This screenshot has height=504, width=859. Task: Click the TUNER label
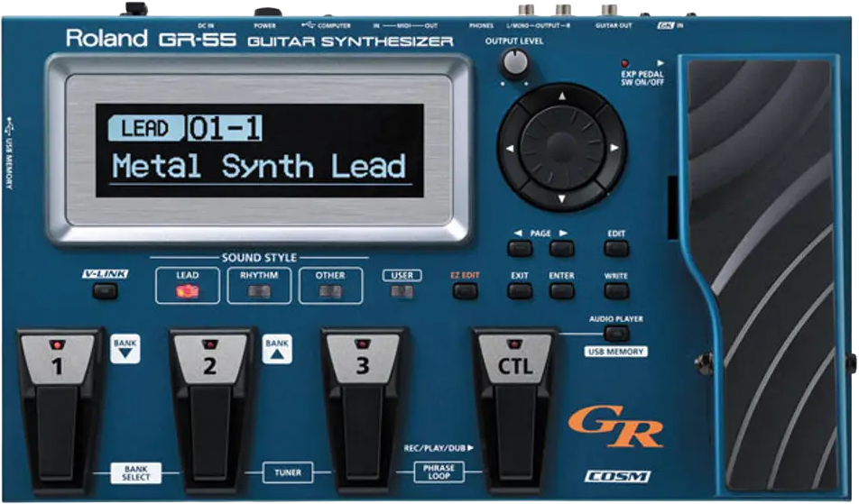pyautogui.click(x=288, y=472)
